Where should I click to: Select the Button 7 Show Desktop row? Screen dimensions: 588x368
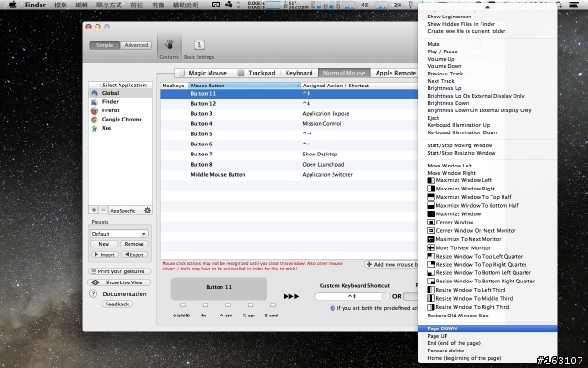click(289, 154)
